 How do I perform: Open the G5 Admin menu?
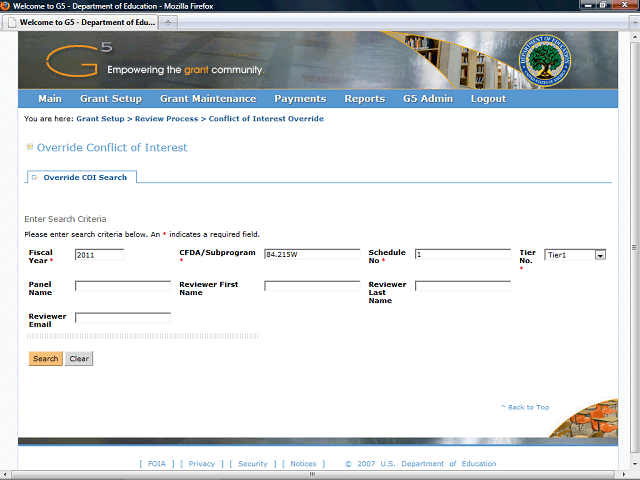point(428,99)
